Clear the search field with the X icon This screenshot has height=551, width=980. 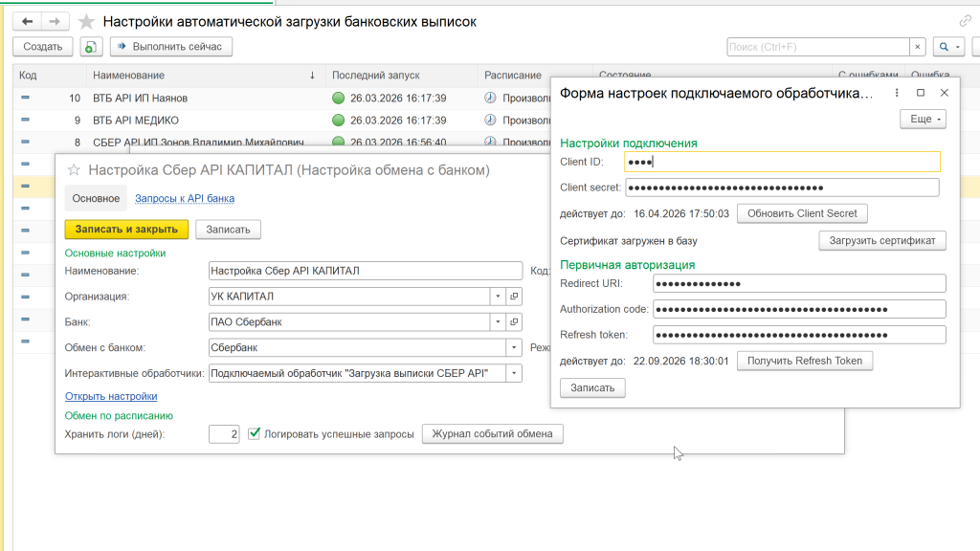(918, 47)
